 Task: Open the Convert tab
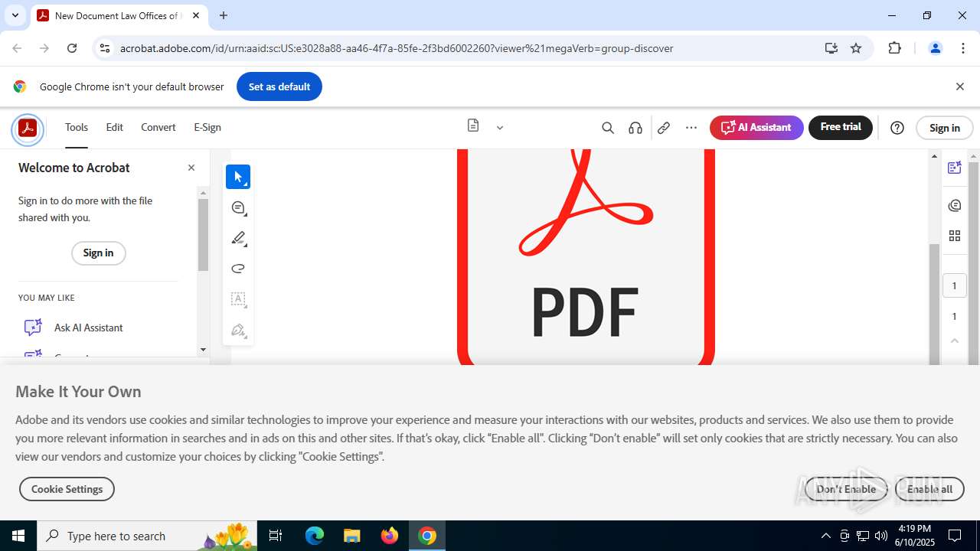point(158,127)
